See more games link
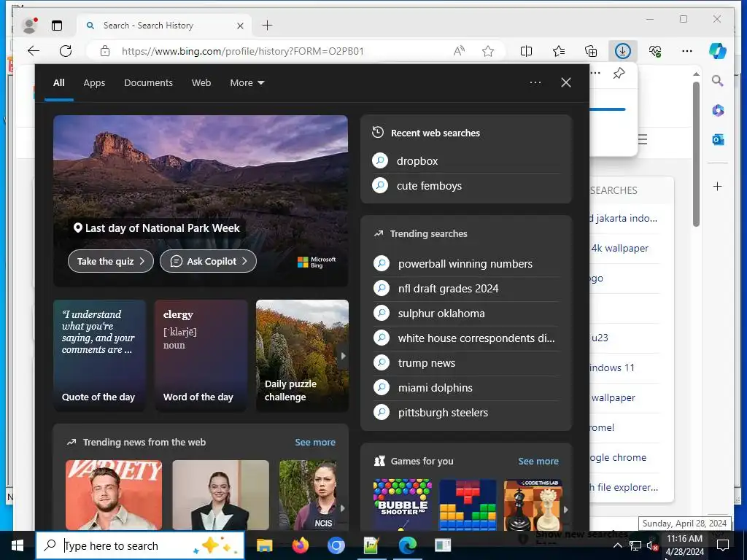 coord(538,462)
